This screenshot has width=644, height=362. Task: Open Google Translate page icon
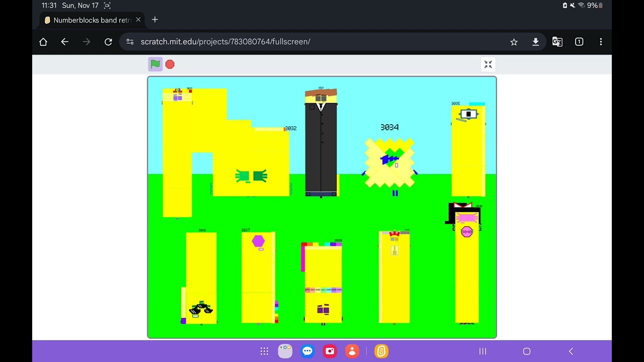557,42
